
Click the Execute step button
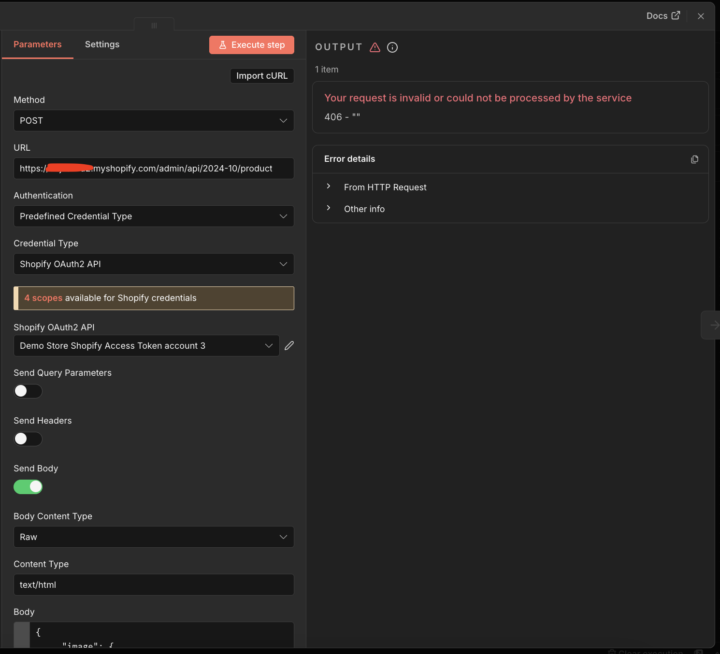pos(252,45)
